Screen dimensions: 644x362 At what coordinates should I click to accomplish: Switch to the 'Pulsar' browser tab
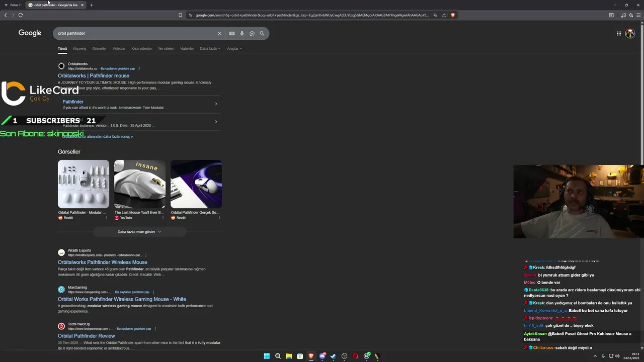(13, 5)
